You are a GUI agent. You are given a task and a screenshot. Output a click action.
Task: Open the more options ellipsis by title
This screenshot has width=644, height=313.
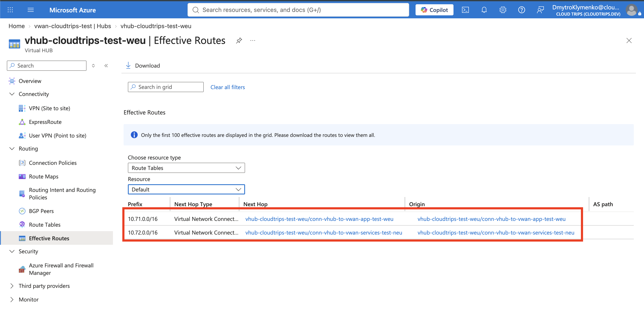pos(253,41)
